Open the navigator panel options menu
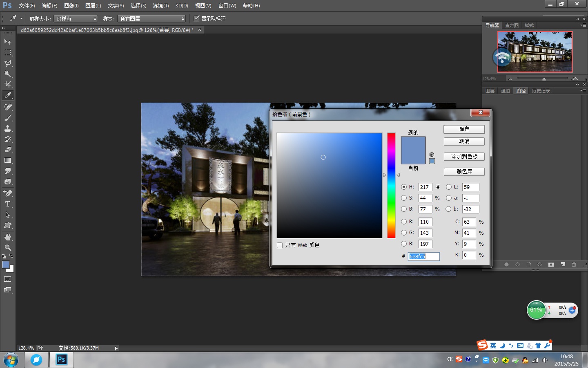 click(x=583, y=25)
